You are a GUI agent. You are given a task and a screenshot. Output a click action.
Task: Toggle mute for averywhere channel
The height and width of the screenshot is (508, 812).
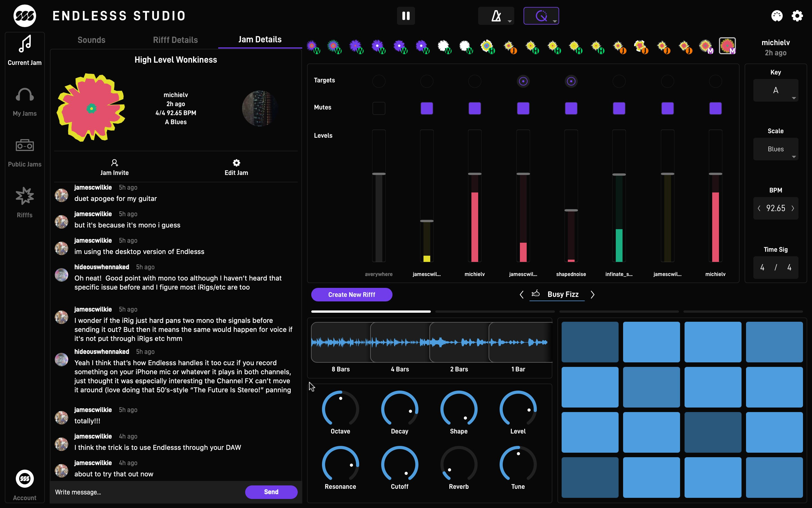(x=379, y=109)
